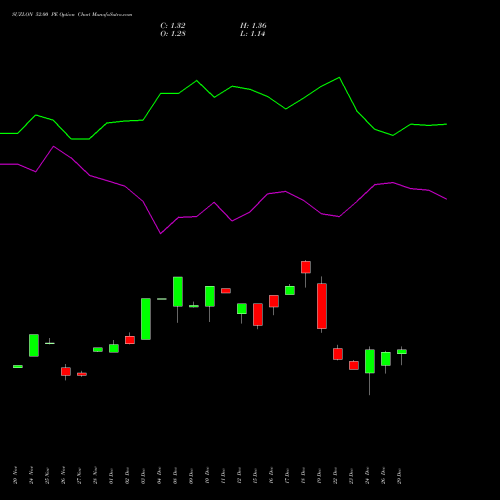
Task: Click the green candle above 10 Dec
Action: (210, 296)
